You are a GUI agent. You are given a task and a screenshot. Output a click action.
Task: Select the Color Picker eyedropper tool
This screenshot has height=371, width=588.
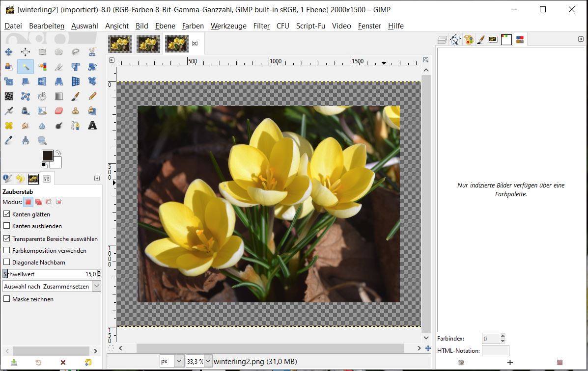[x=9, y=141]
